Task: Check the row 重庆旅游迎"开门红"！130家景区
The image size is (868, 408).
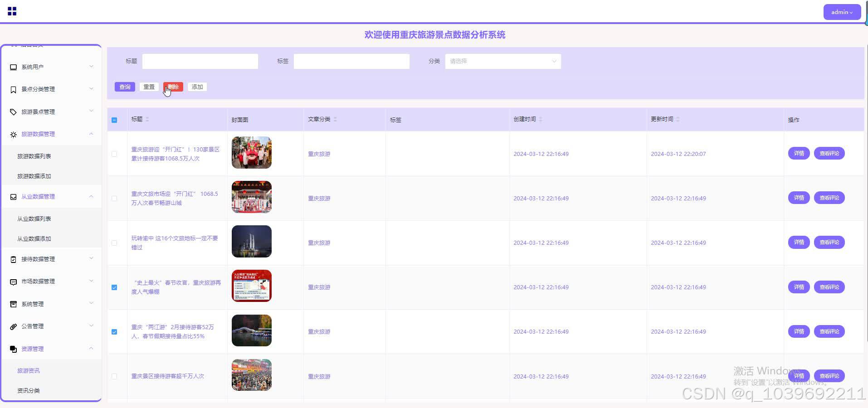Action: click(114, 154)
